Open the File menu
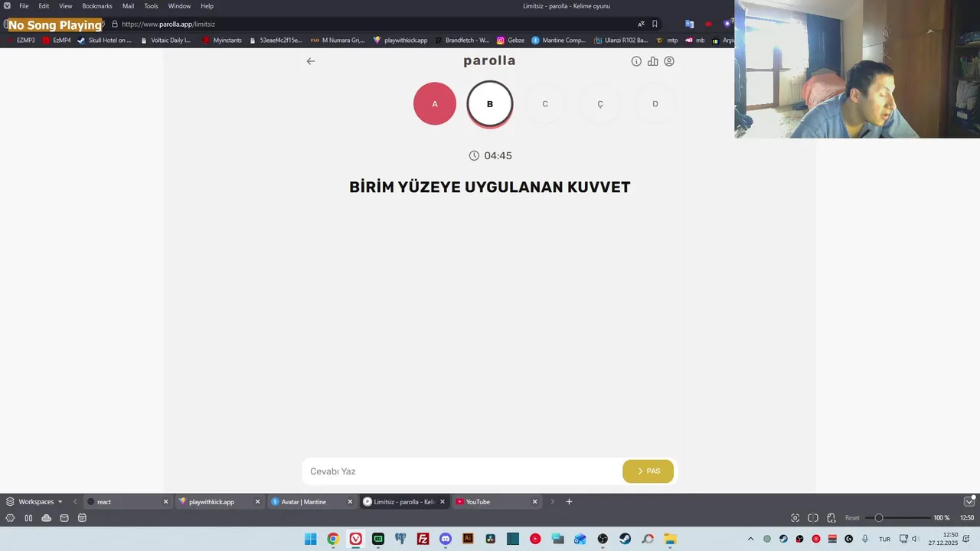This screenshot has height=551, width=980. coord(24,6)
